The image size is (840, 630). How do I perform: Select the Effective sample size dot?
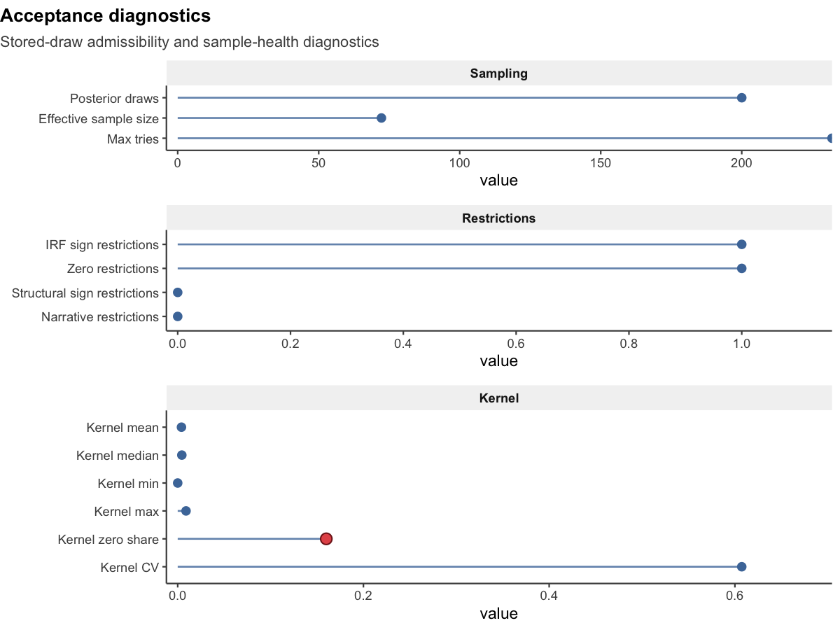coord(381,118)
